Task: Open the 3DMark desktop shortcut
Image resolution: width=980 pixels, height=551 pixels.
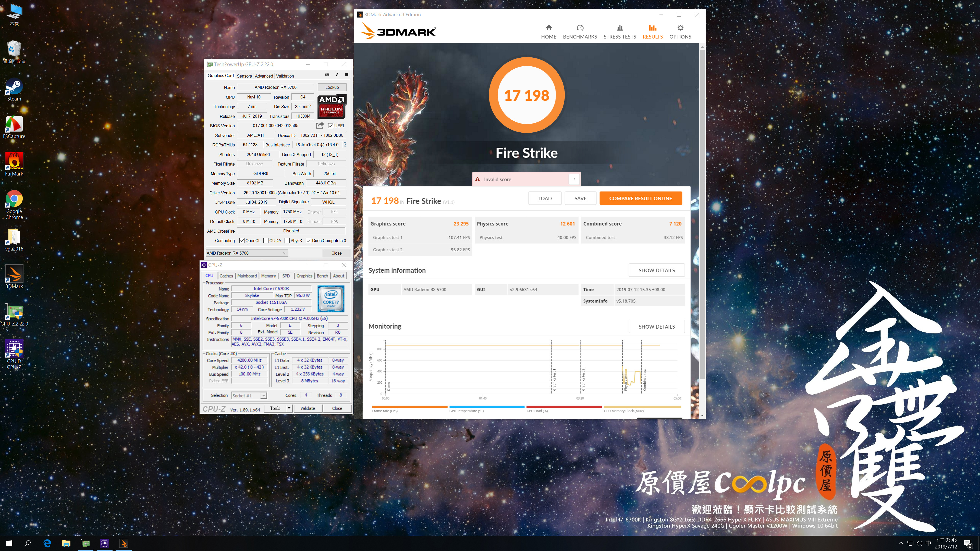Action: click(x=14, y=277)
